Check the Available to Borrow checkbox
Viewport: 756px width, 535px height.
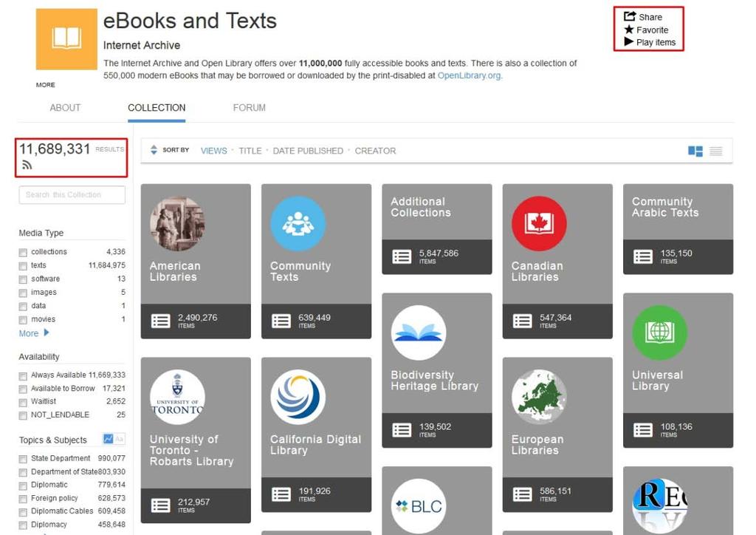point(23,389)
